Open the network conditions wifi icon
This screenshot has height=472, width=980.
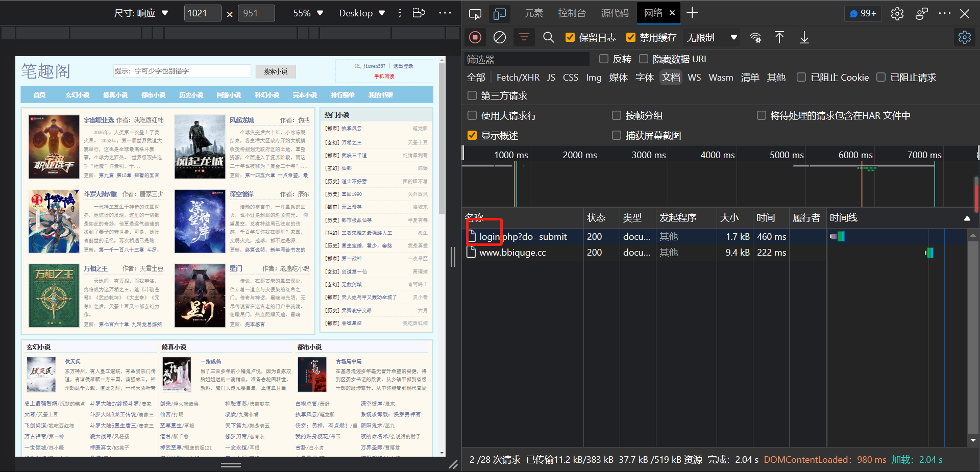(x=755, y=37)
